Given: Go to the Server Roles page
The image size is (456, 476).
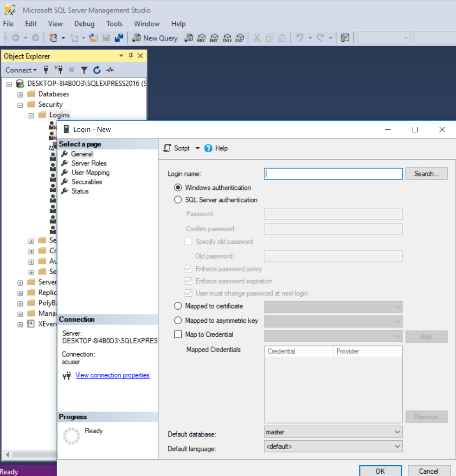Looking at the screenshot, I should click(x=89, y=163).
